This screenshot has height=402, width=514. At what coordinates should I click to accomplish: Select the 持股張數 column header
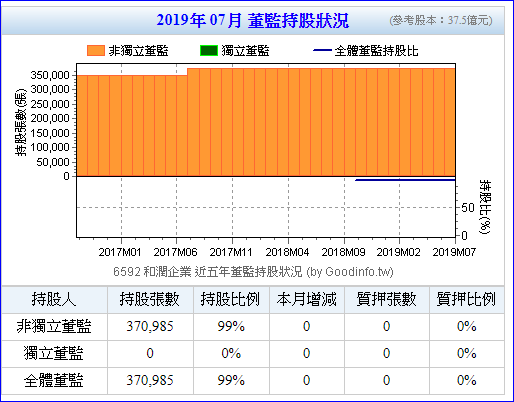click(x=150, y=299)
